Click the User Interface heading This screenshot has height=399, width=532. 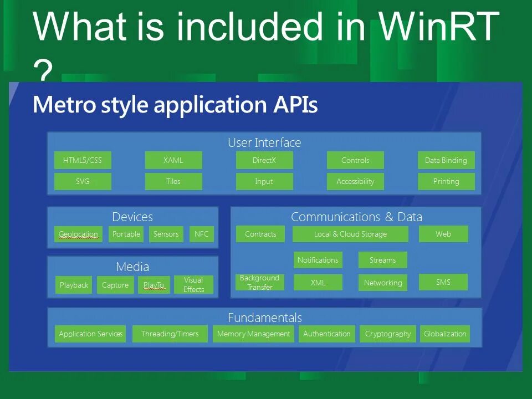click(x=264, y=143)
